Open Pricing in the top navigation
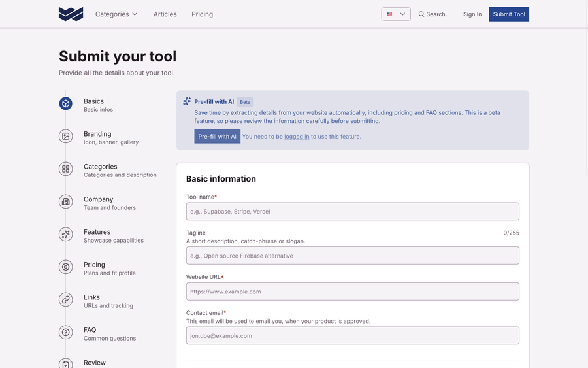 [202, 14]
